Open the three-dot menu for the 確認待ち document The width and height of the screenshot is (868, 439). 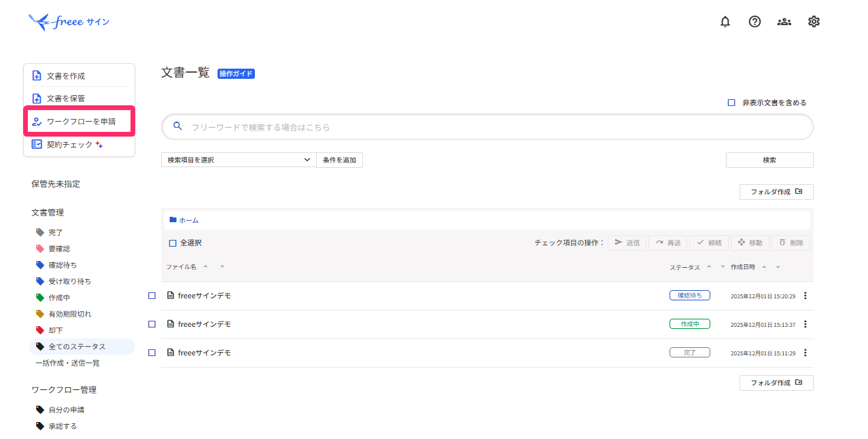[805, 296]
